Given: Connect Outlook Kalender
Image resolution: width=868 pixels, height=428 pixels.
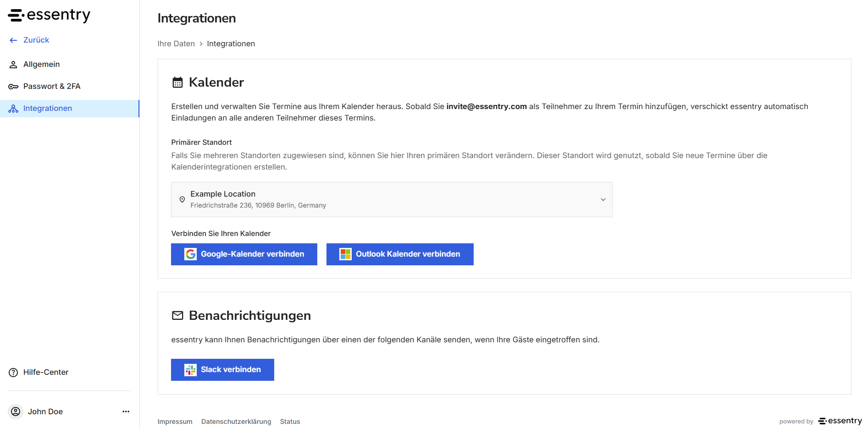Looking at the screenshot, I should pyautogui.click(x=400, y=254).
